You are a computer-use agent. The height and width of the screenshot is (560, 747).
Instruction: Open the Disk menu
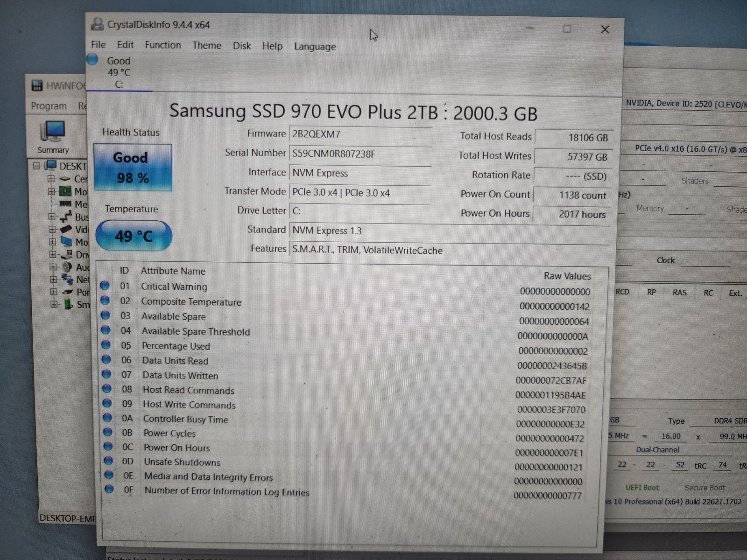click(242, 46)
